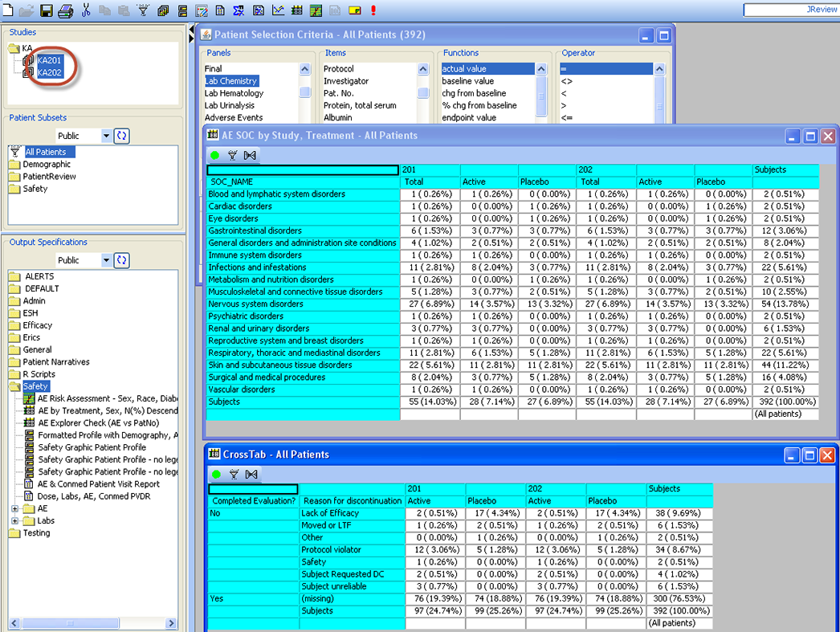Click the listing page toolbar icon
The height and width of the screenshot is (632, 840).
click(x=220, y=10)
